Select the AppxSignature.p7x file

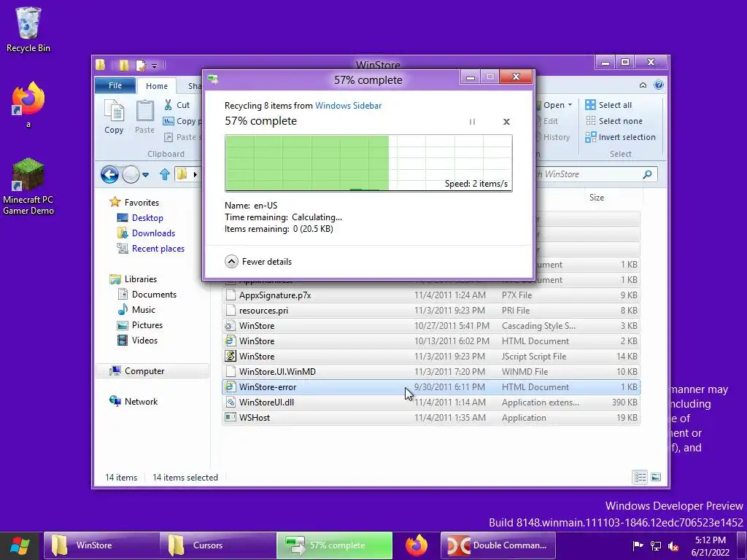(430, 295)
